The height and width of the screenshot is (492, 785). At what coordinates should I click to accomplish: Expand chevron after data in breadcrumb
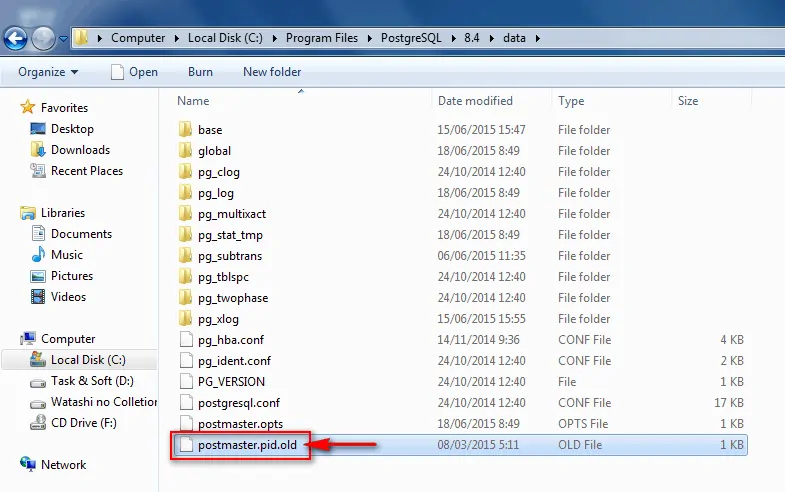pyautogui.click(x=538, y=39)
